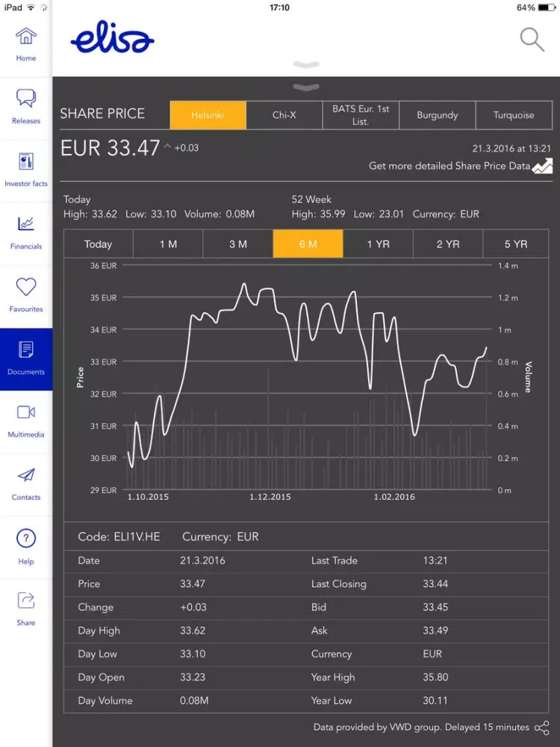This screenshot has height=747, width=560.
Task: Tap the Wi-Fi icon in status bar
Action: pos(31,7)
